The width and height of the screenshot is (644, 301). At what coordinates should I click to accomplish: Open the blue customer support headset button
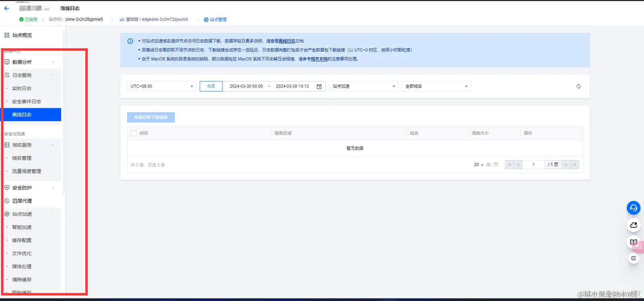click(634, 208)
